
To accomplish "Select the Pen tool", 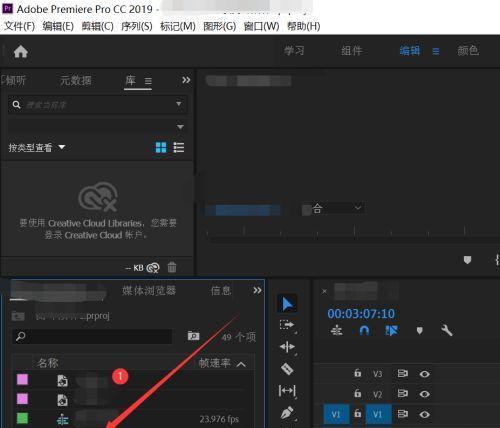I will pos(287,413).
